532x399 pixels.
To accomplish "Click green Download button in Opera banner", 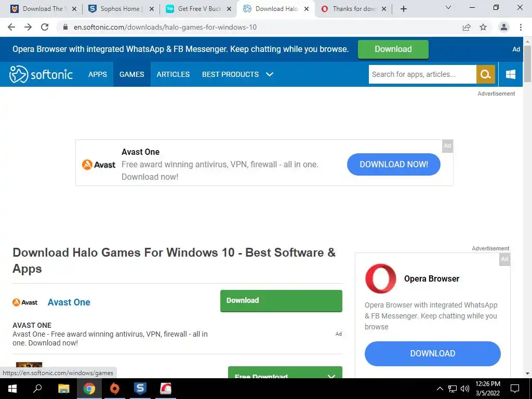I will [393, 49].
